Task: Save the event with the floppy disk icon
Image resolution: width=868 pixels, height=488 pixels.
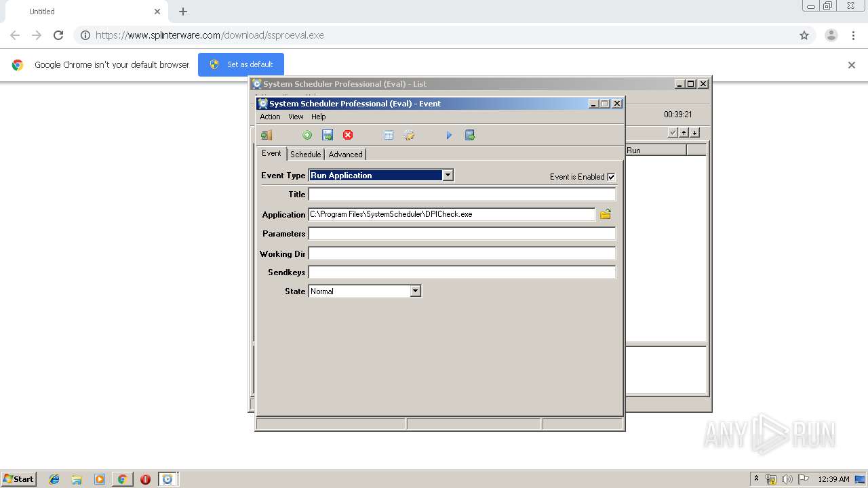Action: coord(328,135)
